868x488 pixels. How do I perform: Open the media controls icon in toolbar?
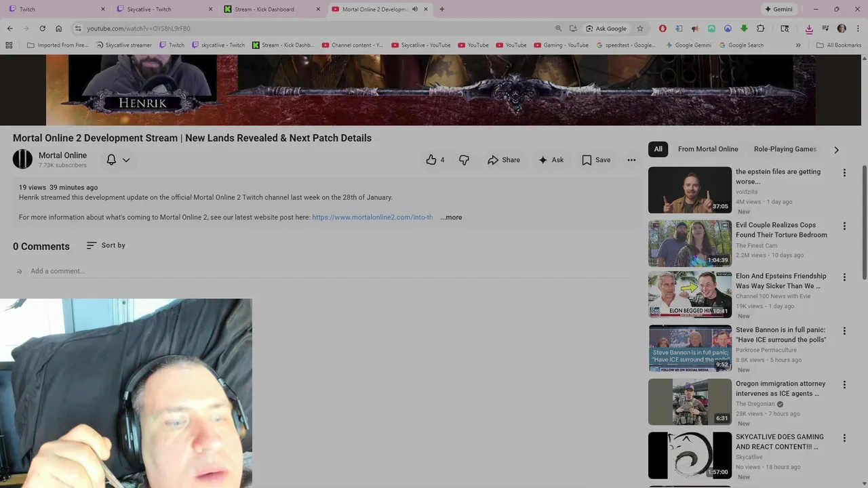click(825, 28)
